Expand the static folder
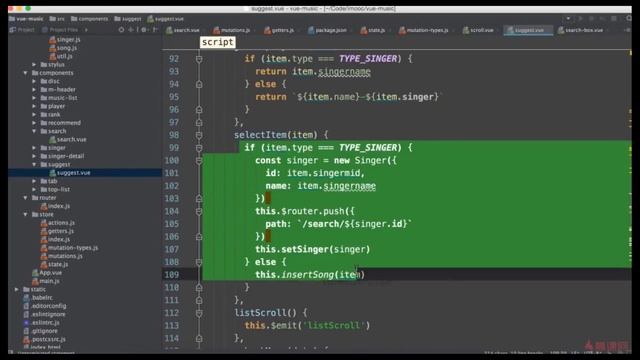 point(17,289)
